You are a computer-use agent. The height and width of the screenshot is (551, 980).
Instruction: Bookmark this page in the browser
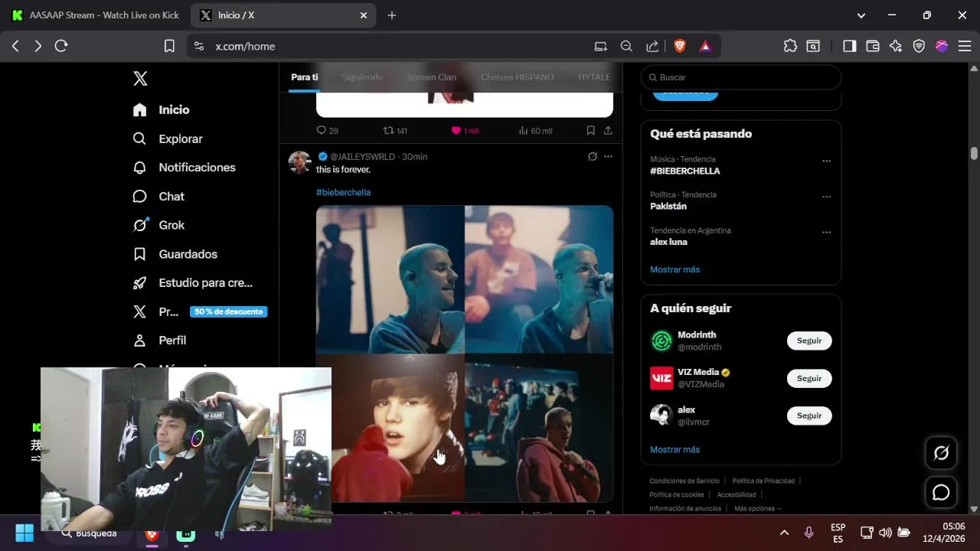169,46
